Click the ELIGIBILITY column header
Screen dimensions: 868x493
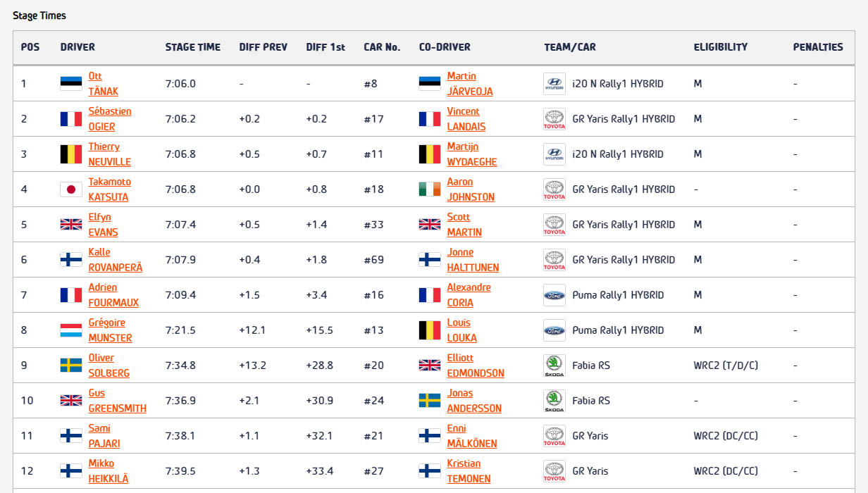(x=721, y=47)
